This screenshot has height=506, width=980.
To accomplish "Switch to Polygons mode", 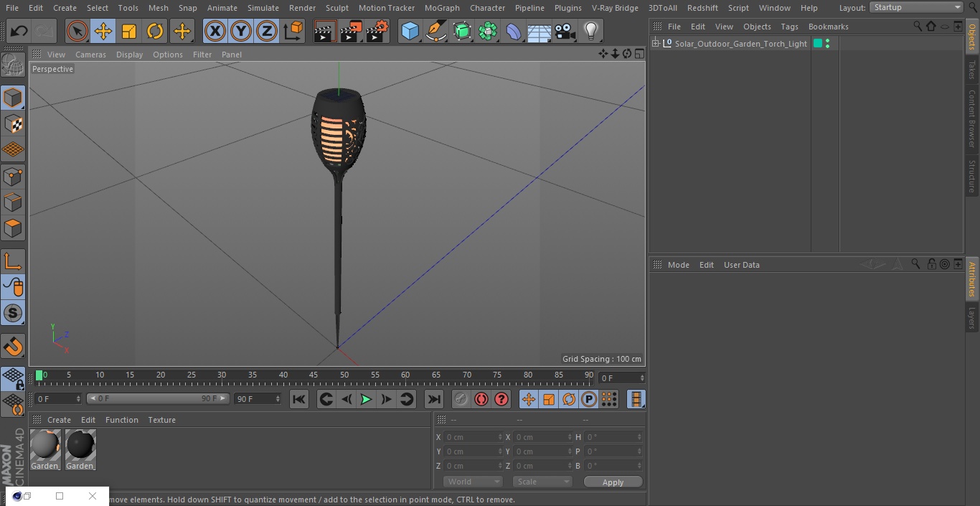I will [13, 228].
